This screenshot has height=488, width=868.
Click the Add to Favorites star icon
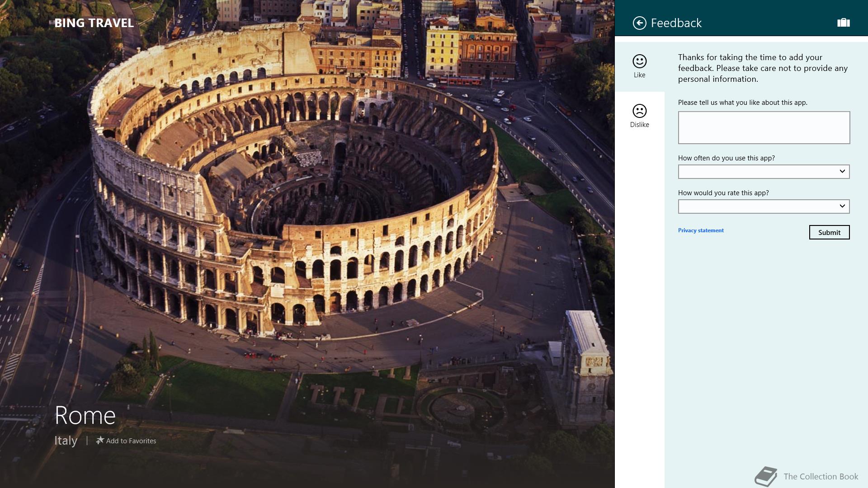tap(100, 440)
